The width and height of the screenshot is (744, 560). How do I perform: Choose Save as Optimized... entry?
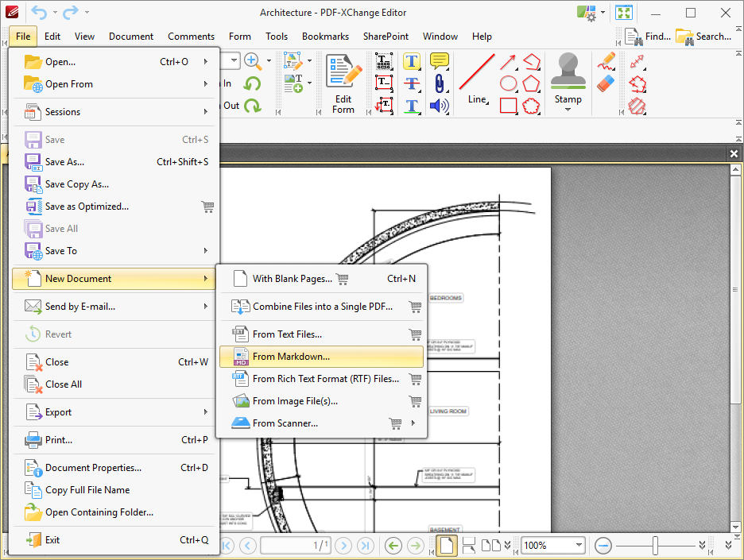114,207
